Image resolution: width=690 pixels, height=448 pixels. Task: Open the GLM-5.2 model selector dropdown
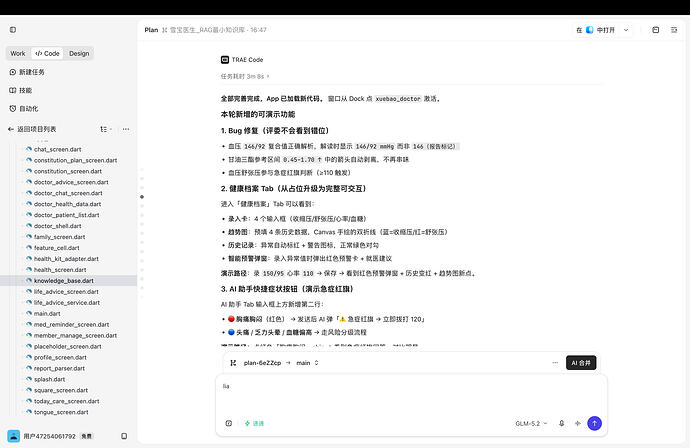point(531,423)
